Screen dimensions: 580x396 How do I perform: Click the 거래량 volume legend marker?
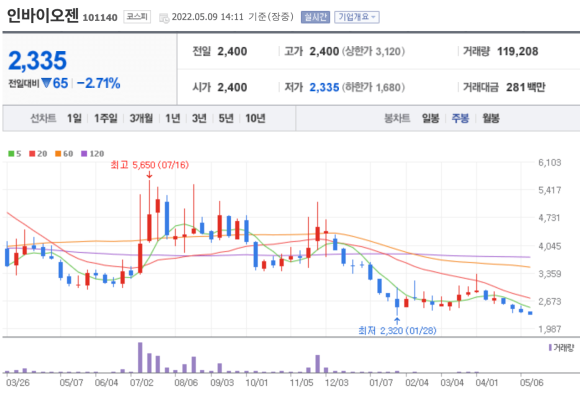click(x=561, y=348)
